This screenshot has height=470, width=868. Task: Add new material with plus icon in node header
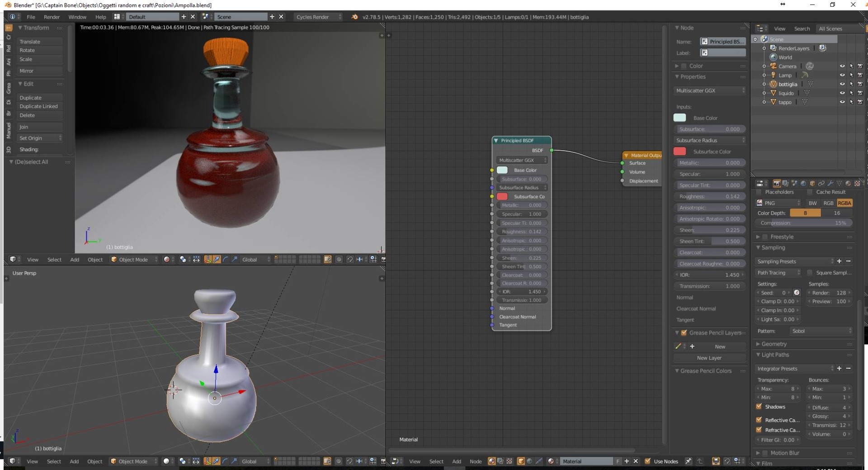[627, 461]
